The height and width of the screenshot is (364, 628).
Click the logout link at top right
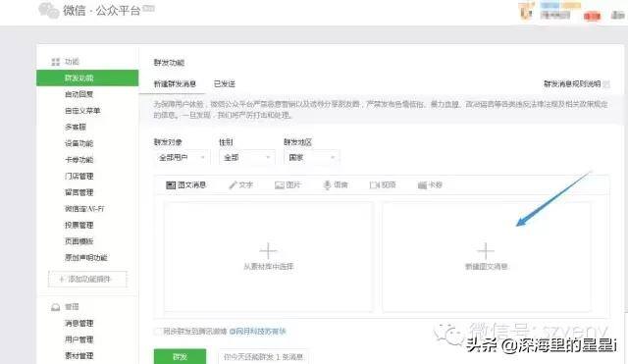point(617,16)
